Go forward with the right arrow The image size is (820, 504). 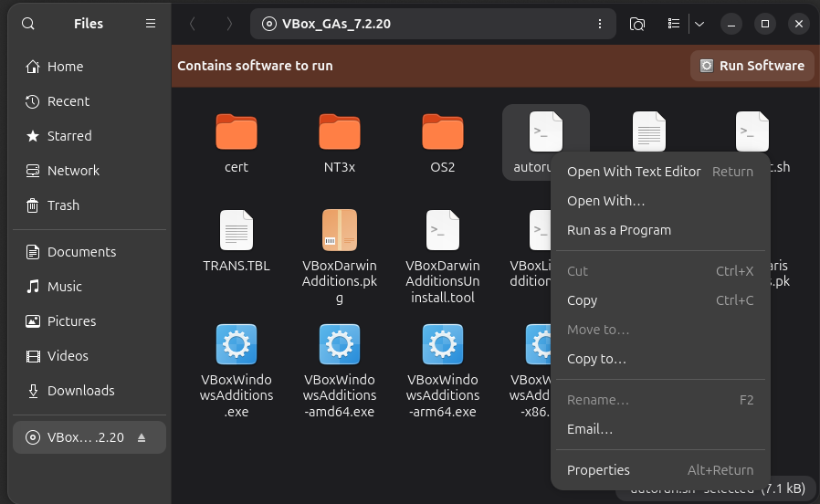229,24
